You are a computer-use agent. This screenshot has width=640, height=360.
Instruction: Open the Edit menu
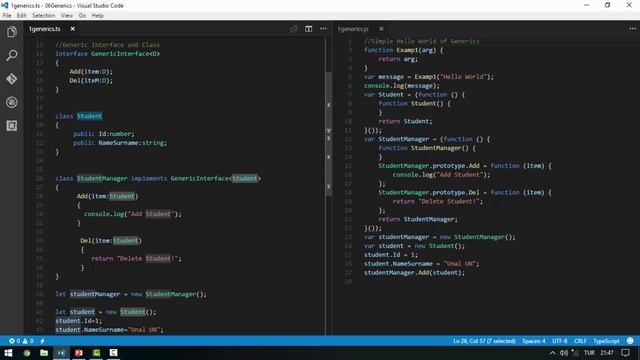pyautogui.click(x=22, y=16)
